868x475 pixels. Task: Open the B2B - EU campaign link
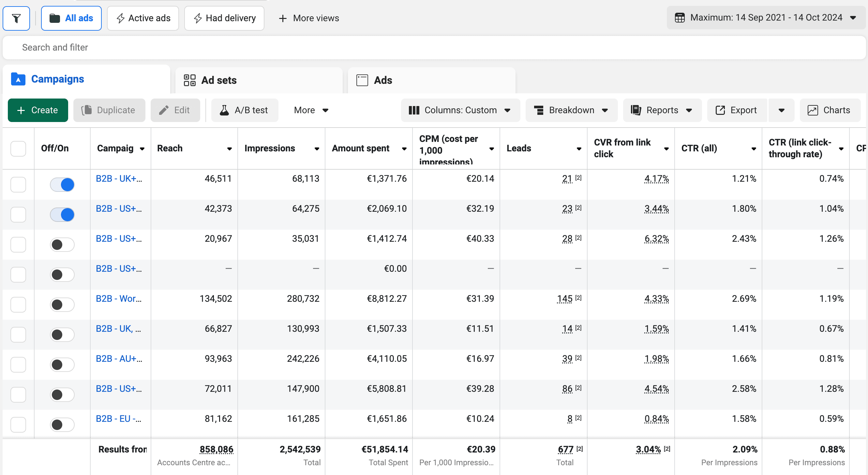118,419
